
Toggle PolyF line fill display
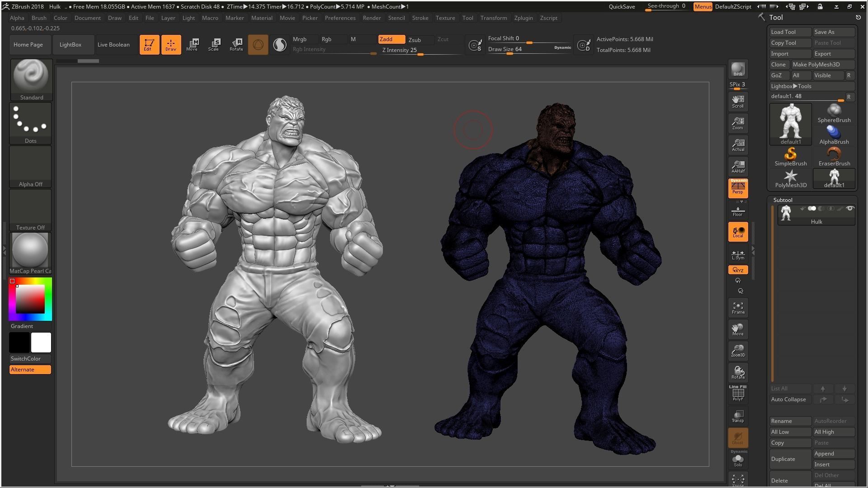click(x=738, y=393)
